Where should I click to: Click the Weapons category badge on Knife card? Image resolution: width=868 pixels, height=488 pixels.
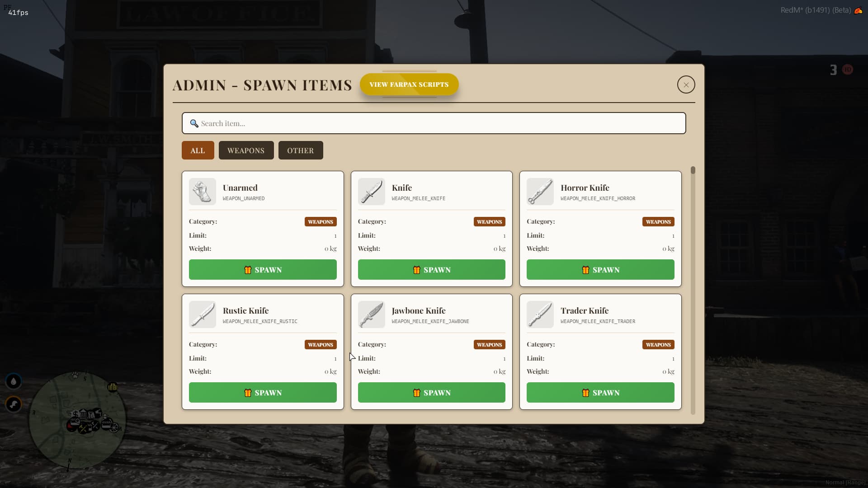click(489, 222)
